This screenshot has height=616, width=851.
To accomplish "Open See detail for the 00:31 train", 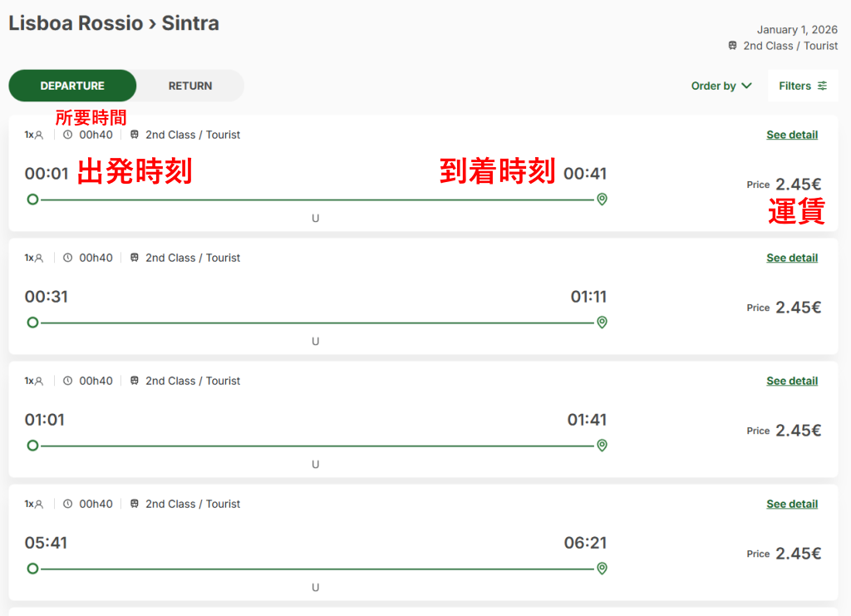I will coord(792,258).
